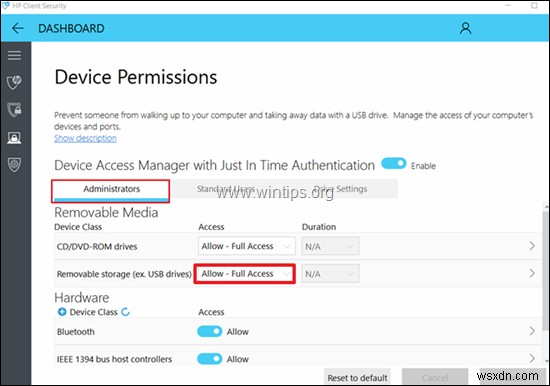
Task: Open CD/DVD-ROM drives access dropdown
Action: [247, 246]
